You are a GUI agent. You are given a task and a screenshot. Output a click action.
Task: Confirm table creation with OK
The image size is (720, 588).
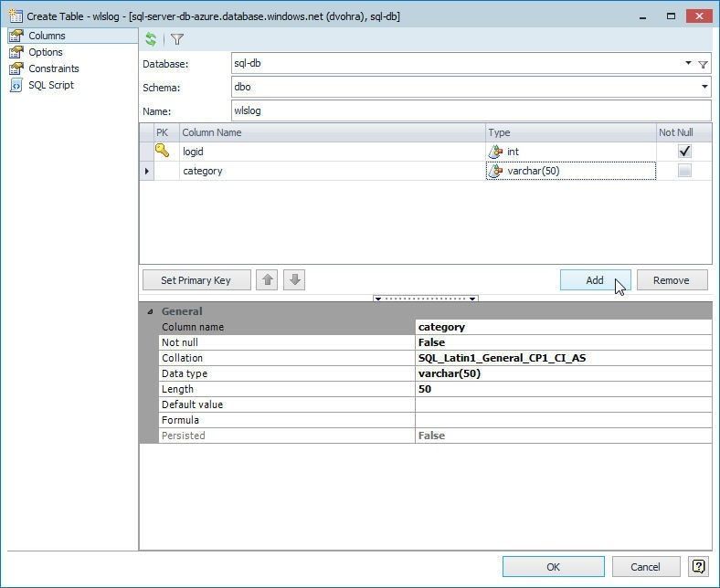(x=554, y=566)
